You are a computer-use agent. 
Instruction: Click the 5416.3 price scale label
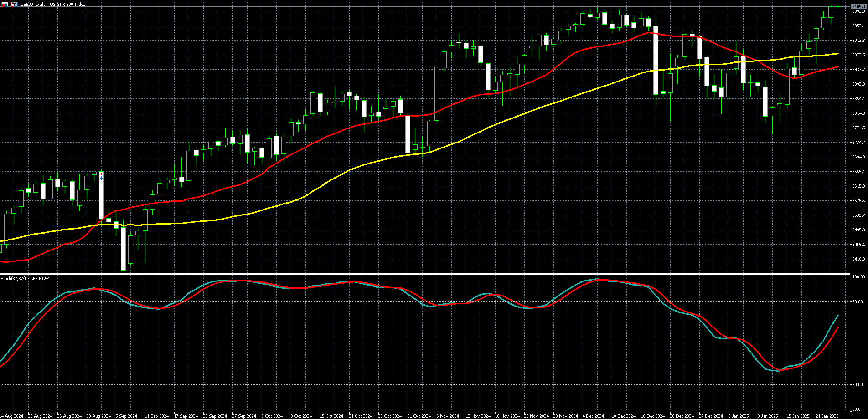[858, 259]
